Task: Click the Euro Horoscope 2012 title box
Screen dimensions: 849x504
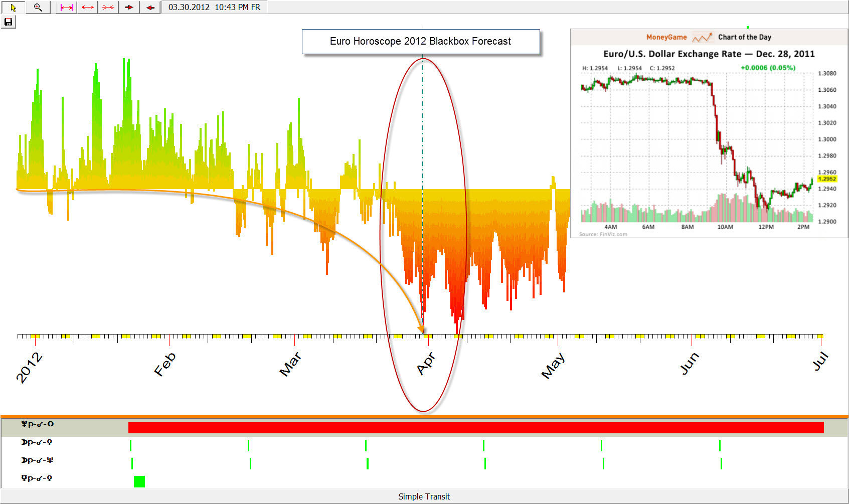Action: 420,42
